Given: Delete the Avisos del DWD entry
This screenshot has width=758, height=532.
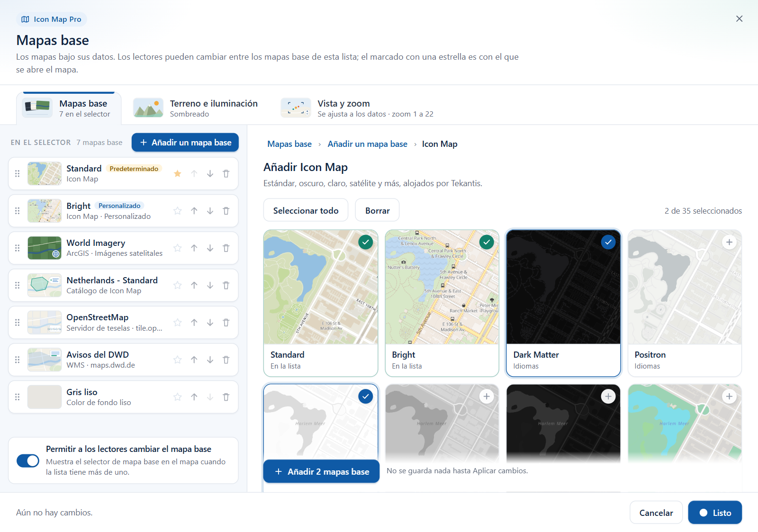Looking at the screenshot, I should [x=226, y=360].
